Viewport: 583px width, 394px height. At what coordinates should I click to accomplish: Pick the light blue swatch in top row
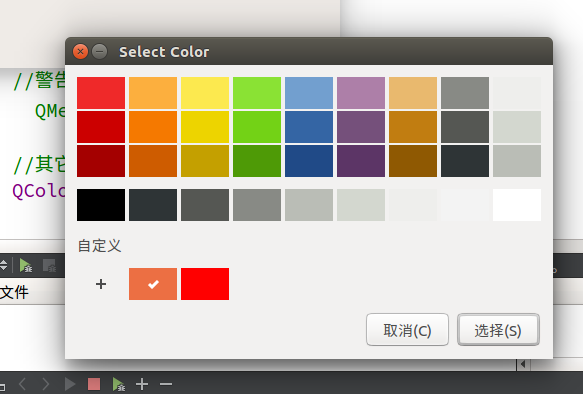coord(309,93)
